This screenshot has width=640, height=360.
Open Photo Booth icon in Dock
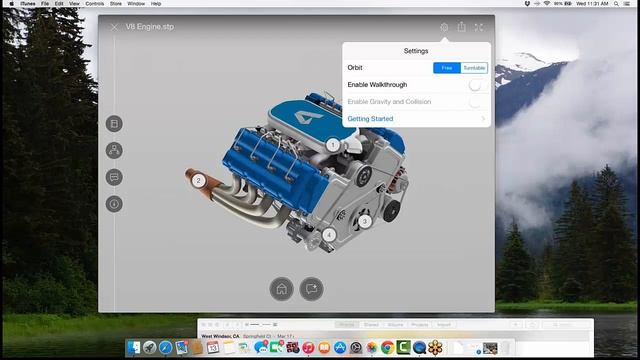point(292,347)
